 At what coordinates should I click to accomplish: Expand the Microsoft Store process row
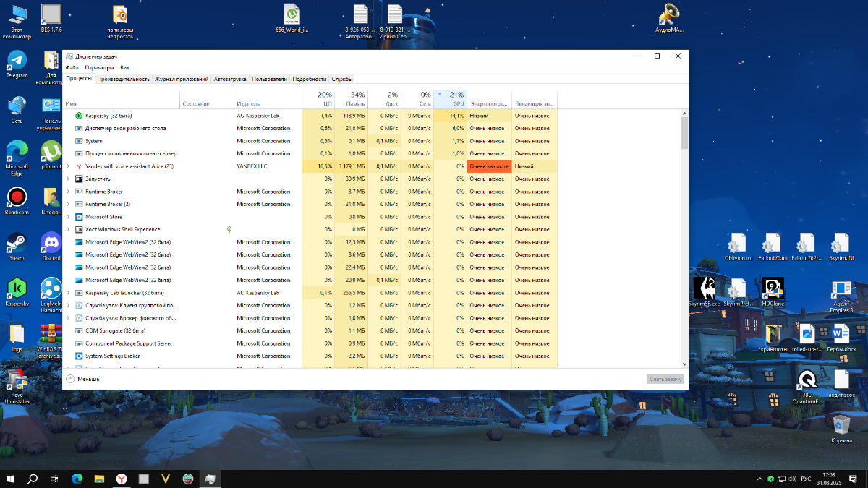point(68,217)
